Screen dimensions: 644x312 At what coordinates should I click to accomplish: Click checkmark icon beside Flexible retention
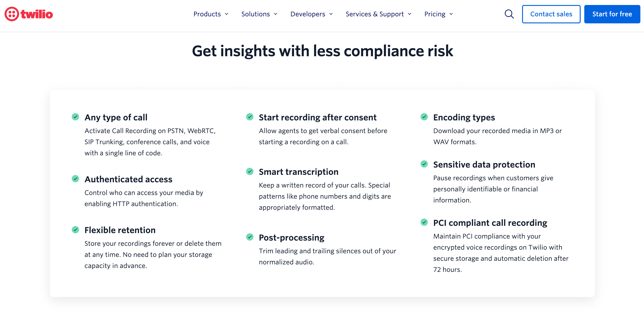(75, 230)
